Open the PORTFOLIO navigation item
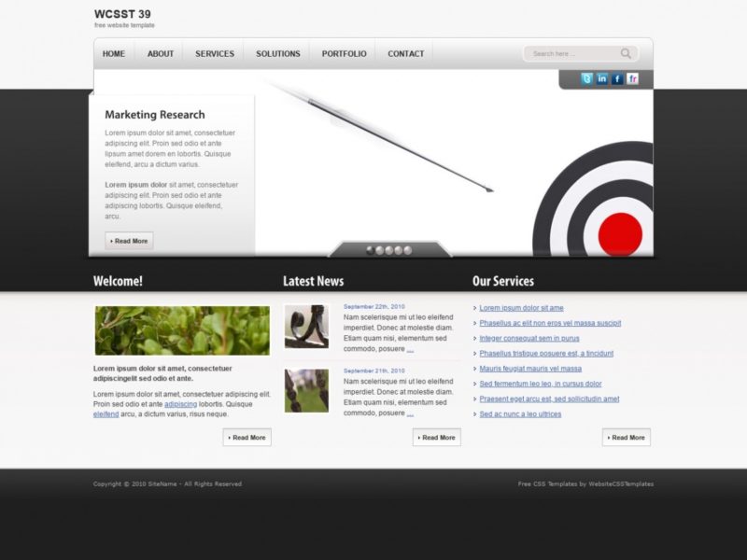 [342, 53]
